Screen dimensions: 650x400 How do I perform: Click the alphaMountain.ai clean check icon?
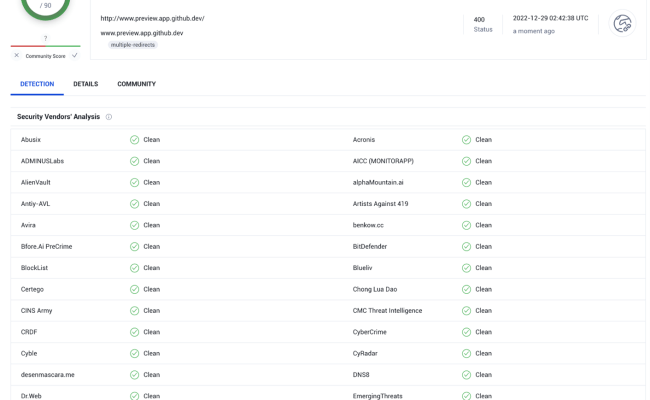pos(466,182)
